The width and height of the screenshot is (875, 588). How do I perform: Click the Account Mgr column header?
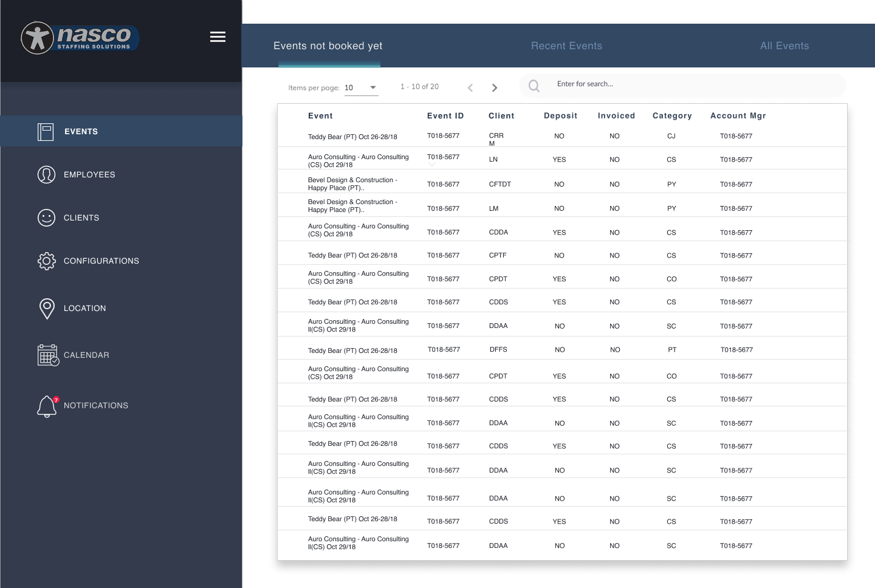pyautogui.click(x=738, y=115)
